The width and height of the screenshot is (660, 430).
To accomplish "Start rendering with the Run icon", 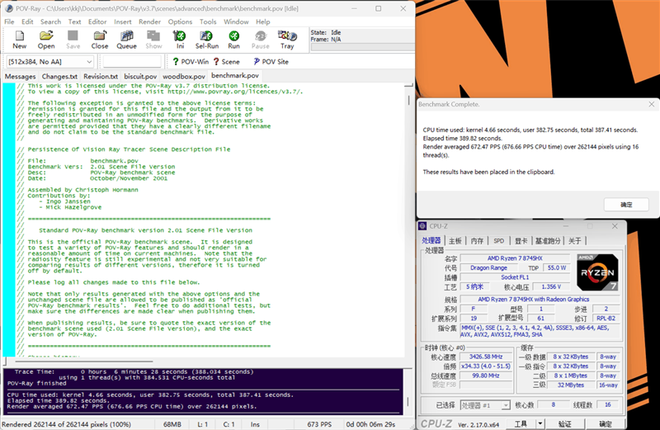I will (233, 39).
